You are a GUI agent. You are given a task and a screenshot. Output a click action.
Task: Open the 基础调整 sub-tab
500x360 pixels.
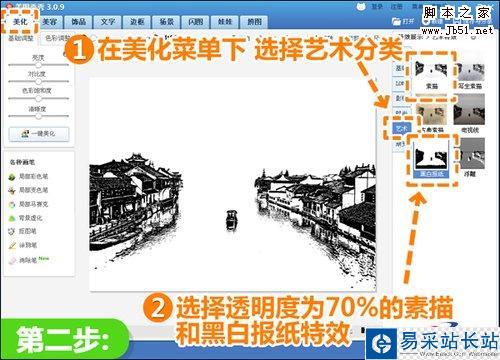[x=21, y=38]
